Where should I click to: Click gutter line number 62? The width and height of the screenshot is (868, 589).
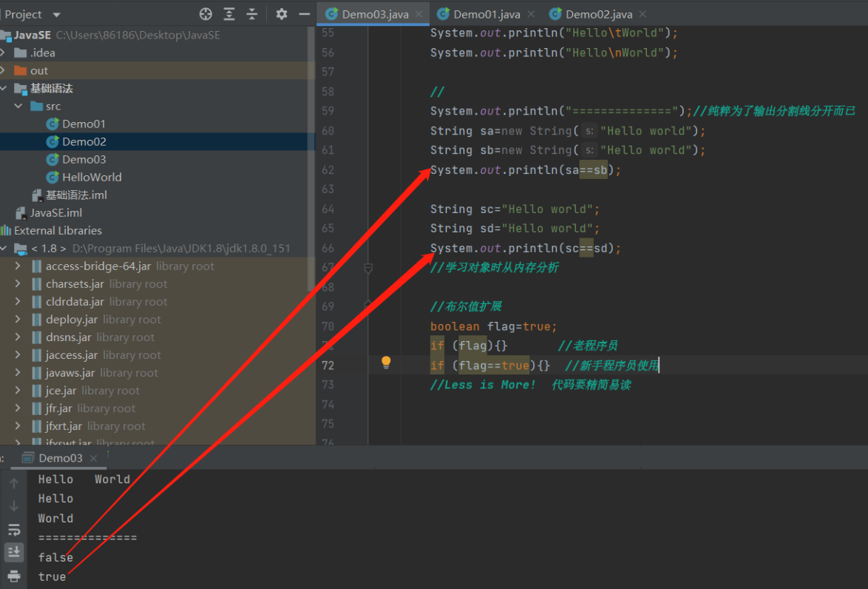coord(328,169)
